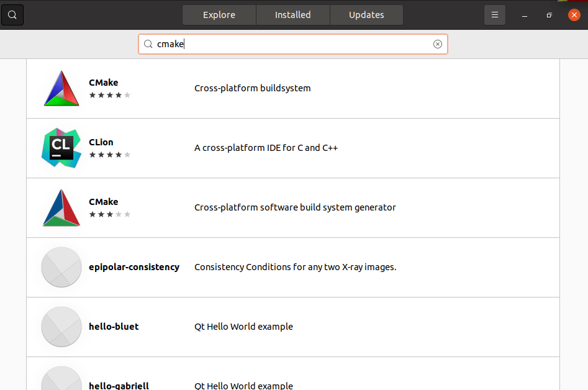Open the hamburger menu
Screen dimensions: 588x390
[x=495, y=15]
